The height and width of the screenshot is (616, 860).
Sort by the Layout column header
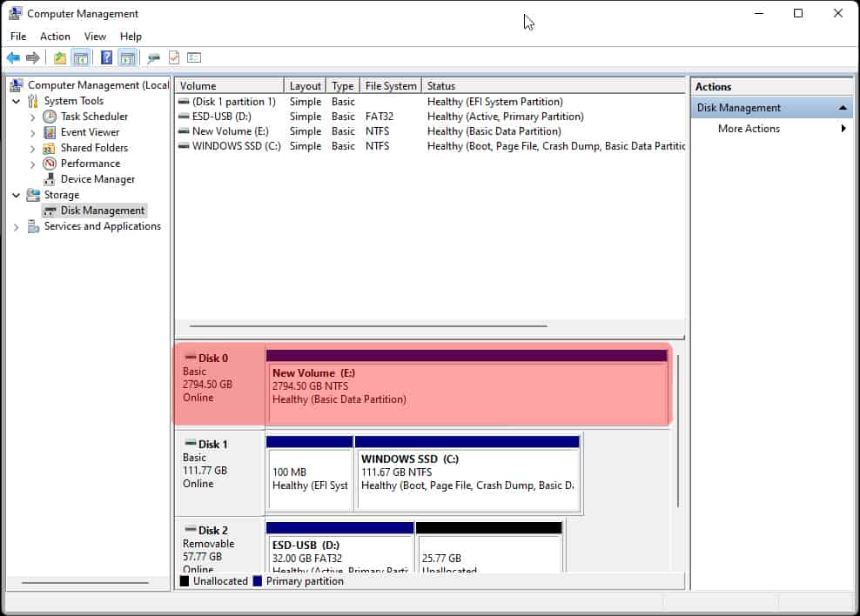pyautogui.click(x=305, y=86)
